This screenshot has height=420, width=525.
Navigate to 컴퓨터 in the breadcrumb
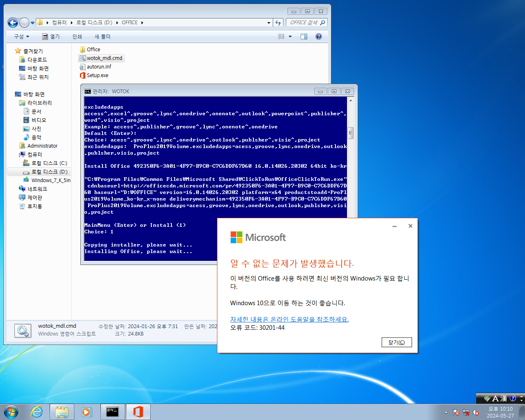[59, 23]
